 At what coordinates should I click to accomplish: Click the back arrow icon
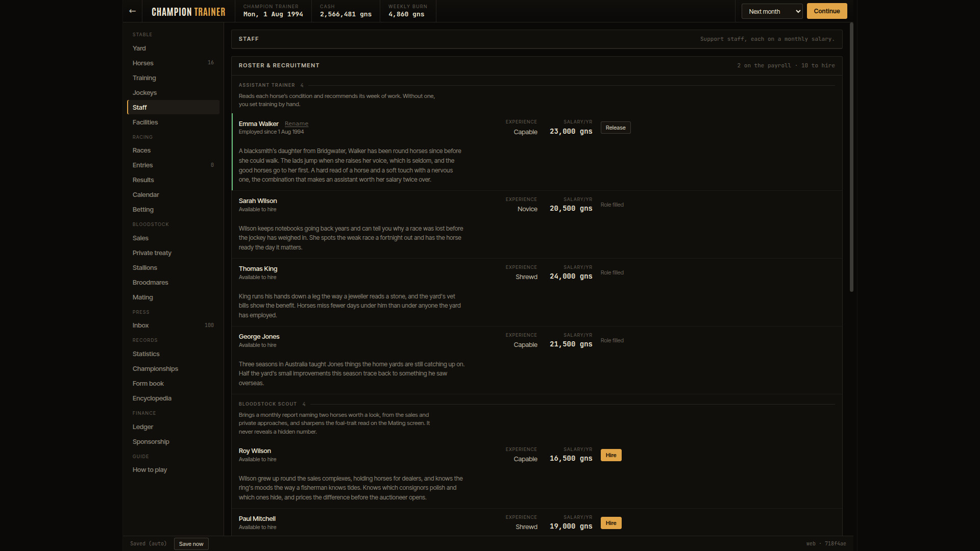(x=132, y=11)
